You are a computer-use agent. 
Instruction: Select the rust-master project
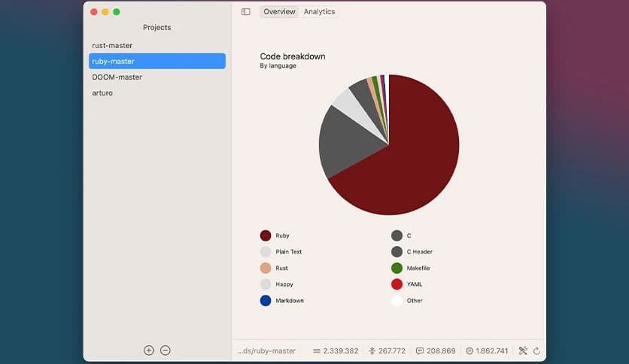coord(156,45)
